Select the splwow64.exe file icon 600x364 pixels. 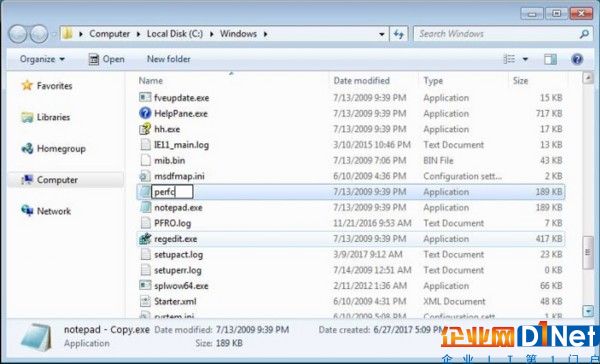(x=145, y=286)
